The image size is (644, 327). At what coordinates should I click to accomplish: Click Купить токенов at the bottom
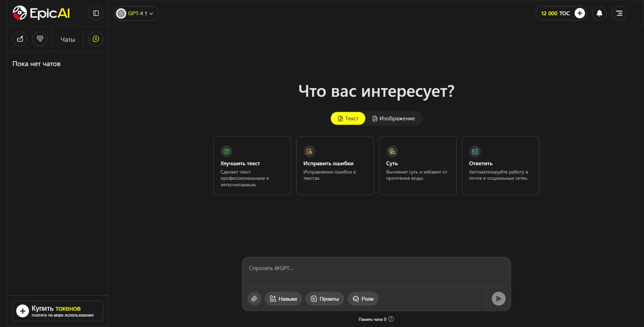(x=57, y=311)
